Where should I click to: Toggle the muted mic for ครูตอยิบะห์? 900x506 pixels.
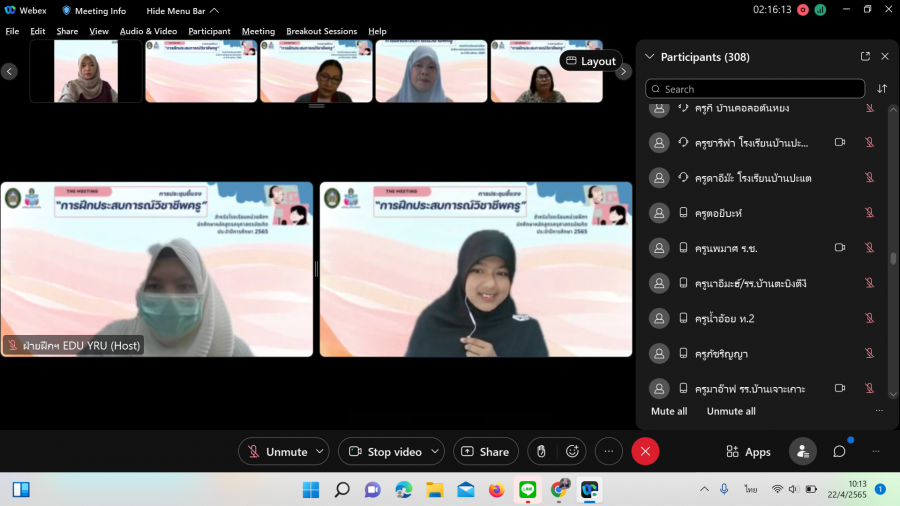click(869, 213)
